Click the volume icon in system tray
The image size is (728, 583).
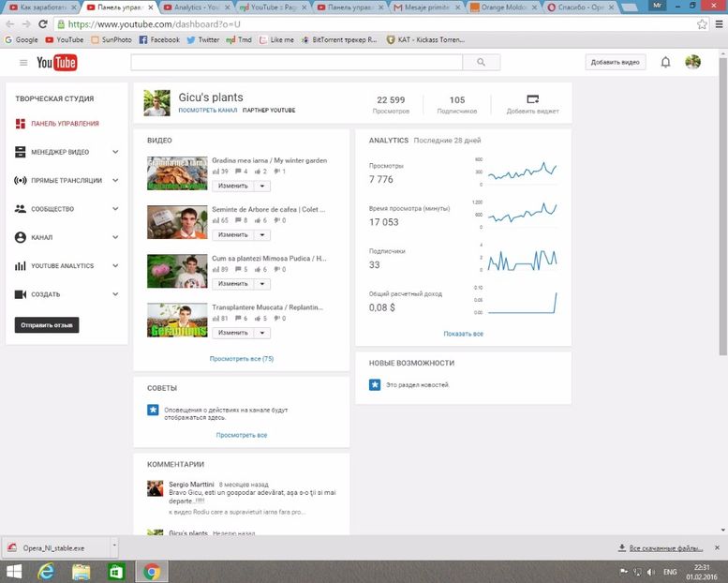(x=651, y=572)
